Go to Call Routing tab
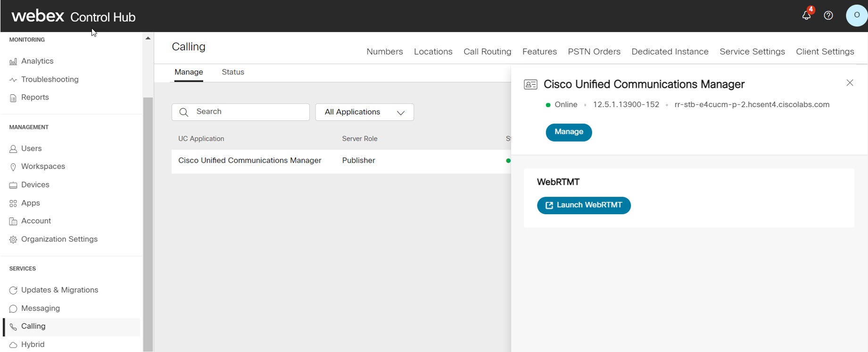The width and height of the screenshot is (868, 352). [x=488, y=52]
